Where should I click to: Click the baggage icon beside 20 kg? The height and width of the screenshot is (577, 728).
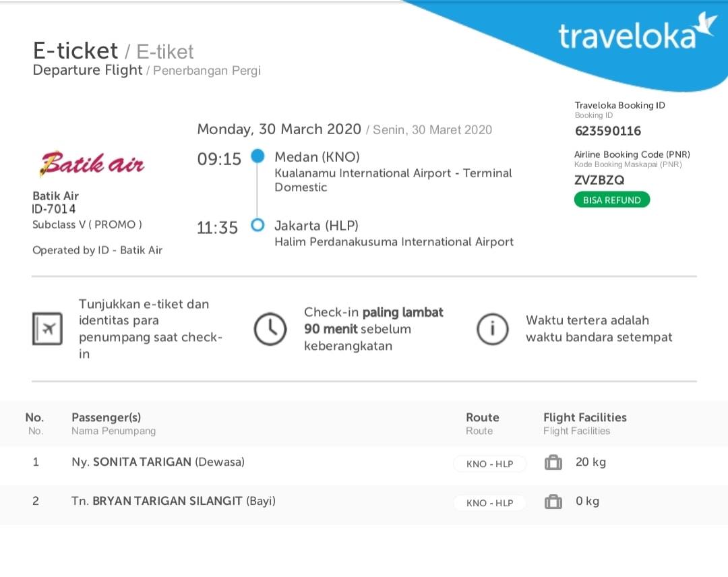coord(553,462)
